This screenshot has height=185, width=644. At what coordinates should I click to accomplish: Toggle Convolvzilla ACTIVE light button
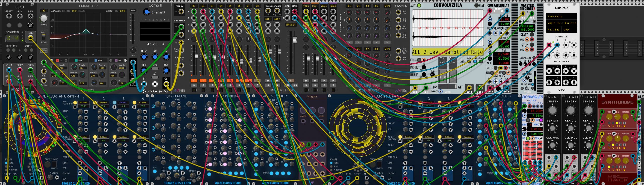point(419,5)
